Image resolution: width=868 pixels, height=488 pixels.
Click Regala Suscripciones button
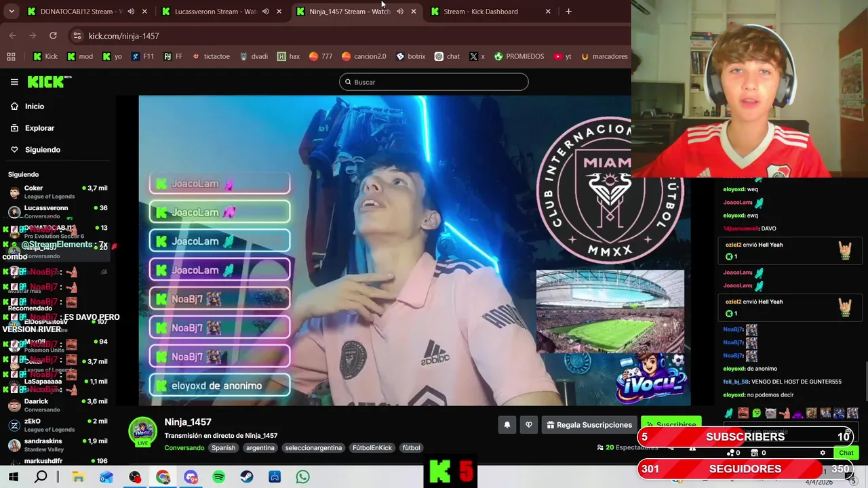[589, 425]
